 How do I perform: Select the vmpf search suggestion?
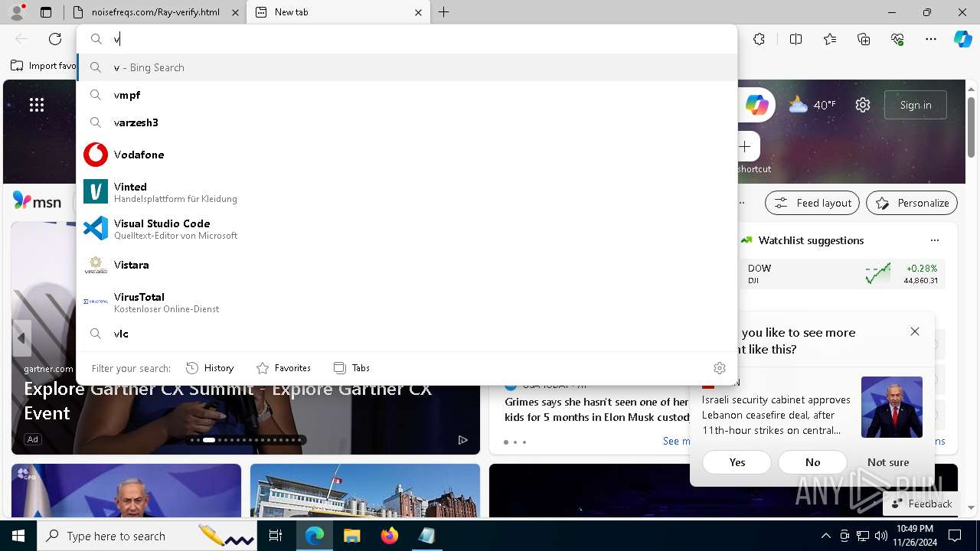point(407,95)
